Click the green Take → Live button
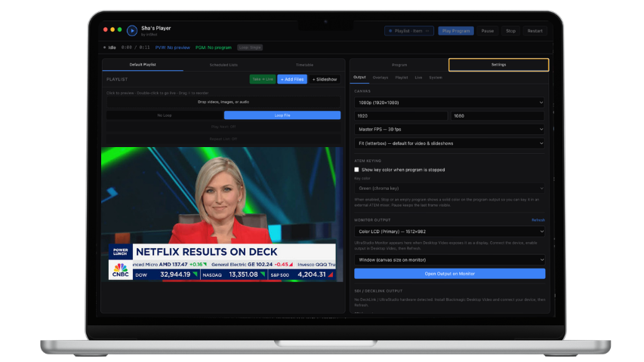The width and height of the screenshot is (644, 362). click(x=263, y=79)
